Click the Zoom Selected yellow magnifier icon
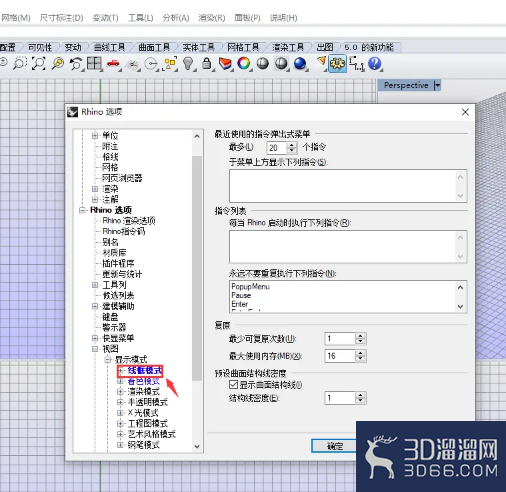The image size is (506, 492). coord(58,63)
